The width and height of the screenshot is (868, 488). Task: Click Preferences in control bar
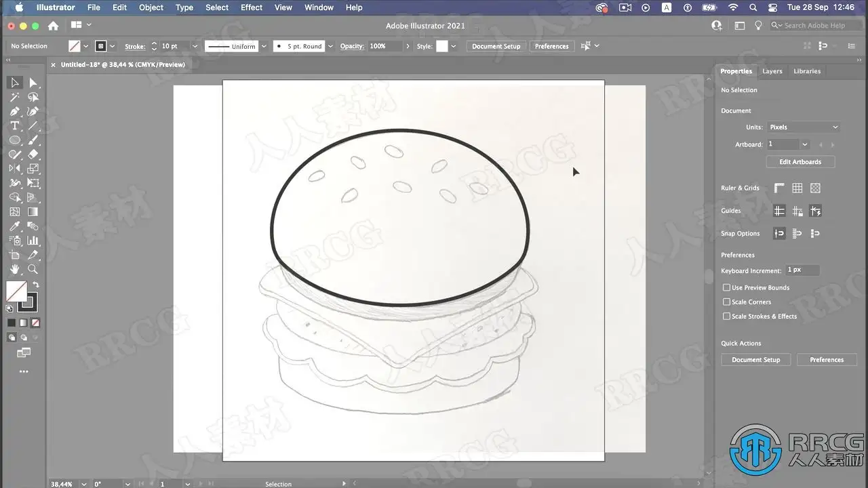click(551, 46)
